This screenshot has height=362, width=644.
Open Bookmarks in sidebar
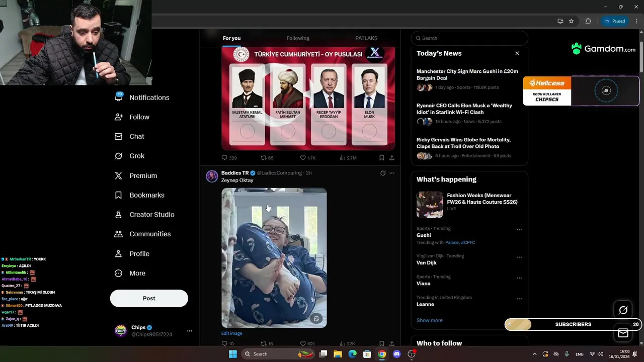coord(139,195)
